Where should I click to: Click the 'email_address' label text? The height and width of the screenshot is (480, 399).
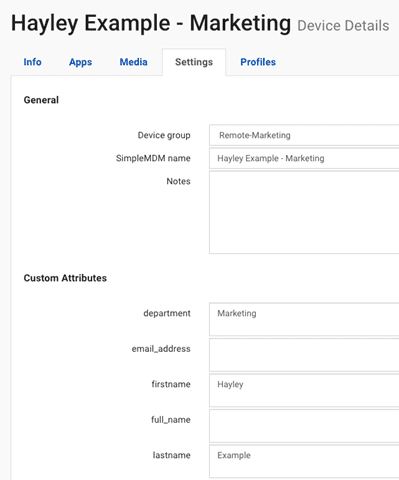[x=161, y=349]
